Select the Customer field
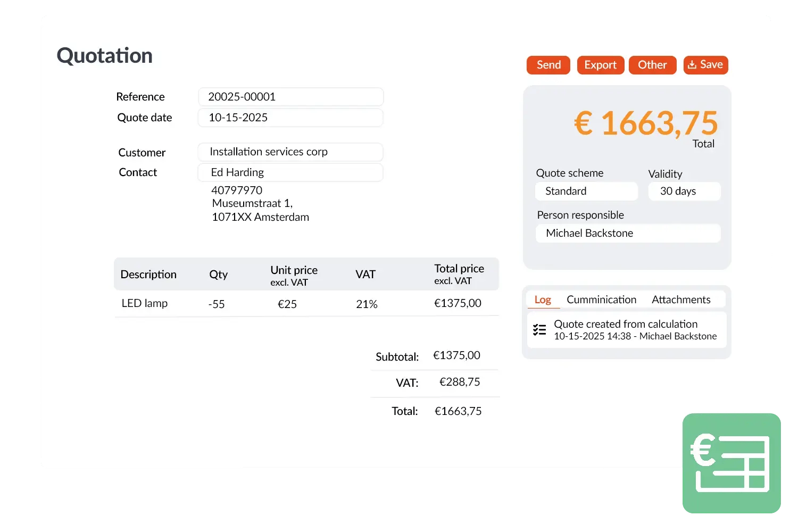 point(290,152)
